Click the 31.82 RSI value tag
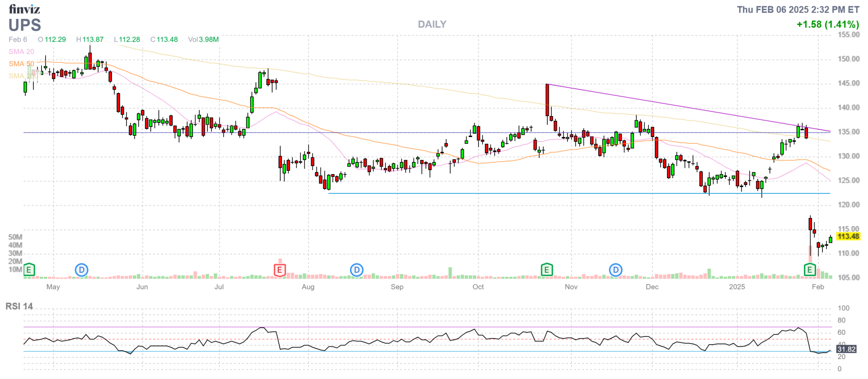The image size is (868, 379). [846, 349]
